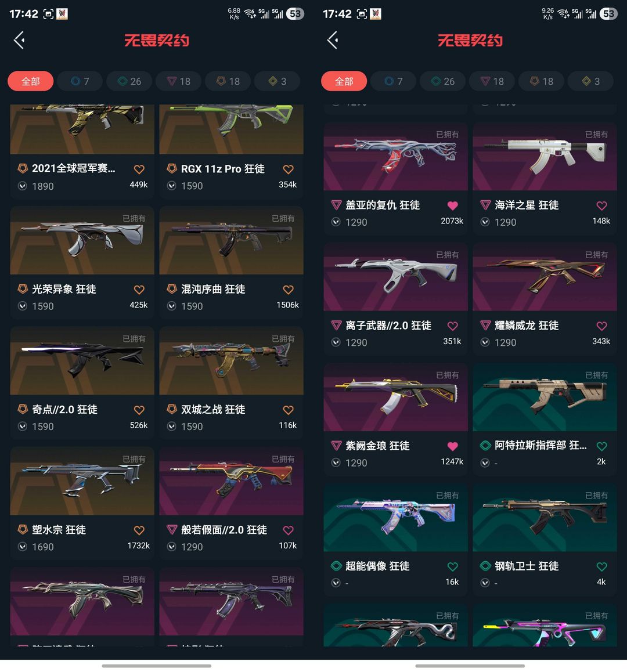Open 奇点//2.0 狂徒 skin image
Screen dimensions: 627x672
click(x=82, y=361)
